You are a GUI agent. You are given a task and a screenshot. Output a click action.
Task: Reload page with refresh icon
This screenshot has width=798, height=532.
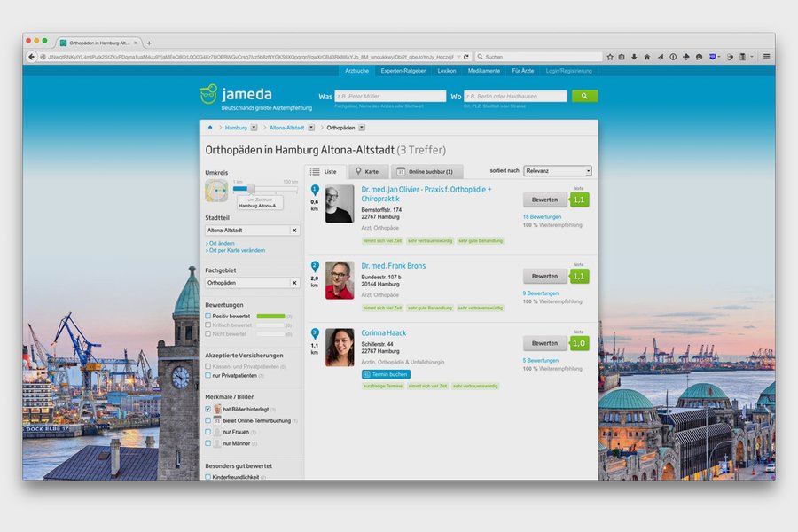465,57
